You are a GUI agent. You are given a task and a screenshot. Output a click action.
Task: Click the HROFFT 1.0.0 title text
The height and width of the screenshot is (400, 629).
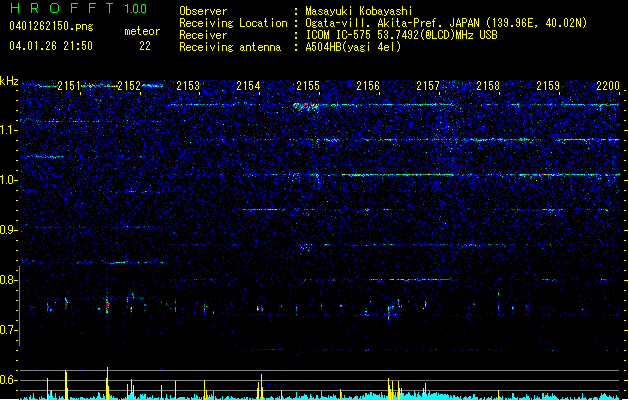tap(78, 8)
